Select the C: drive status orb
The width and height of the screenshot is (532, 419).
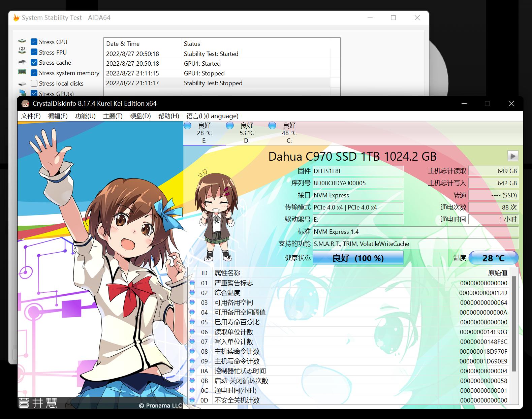(x=272, y=126)
